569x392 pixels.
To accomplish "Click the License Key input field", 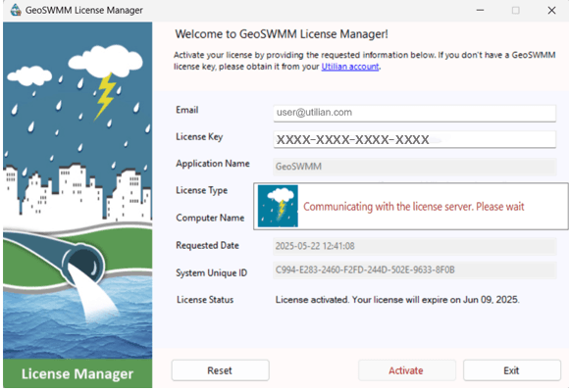I will pyautogui.click(x=414, y=139).
